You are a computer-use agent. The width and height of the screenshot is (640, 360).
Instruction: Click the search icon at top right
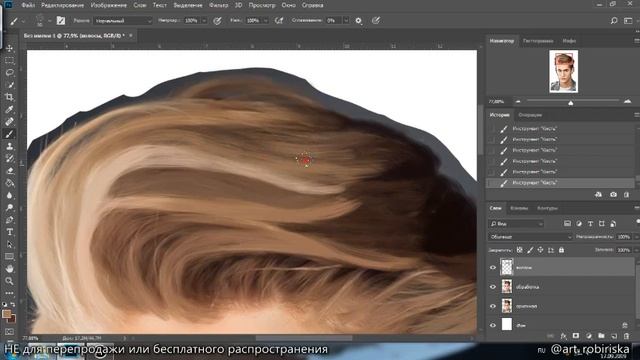coord(614,20)
